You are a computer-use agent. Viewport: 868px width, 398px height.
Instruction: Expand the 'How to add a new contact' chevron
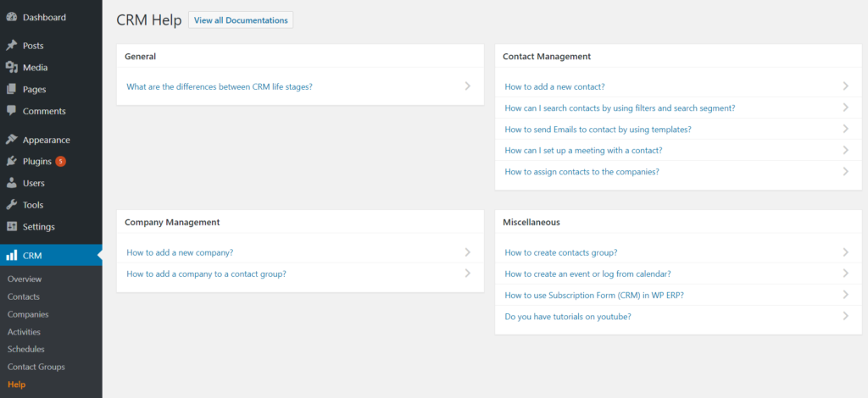846,86
